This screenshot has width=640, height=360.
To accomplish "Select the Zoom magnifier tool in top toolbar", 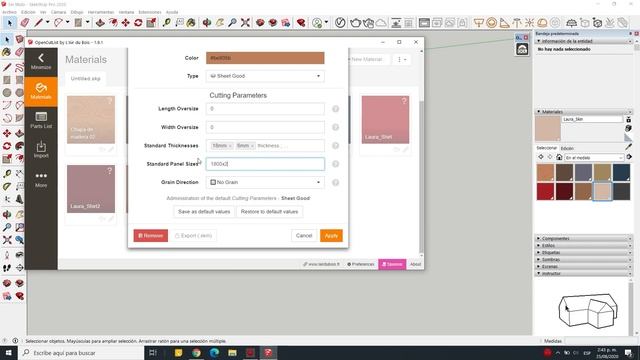I will tap(232, 22).
